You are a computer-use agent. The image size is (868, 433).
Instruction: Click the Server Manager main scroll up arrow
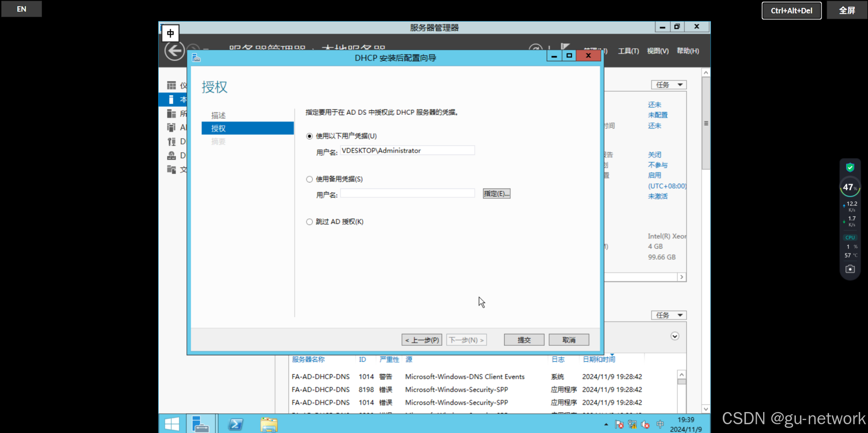click(706, 73)
